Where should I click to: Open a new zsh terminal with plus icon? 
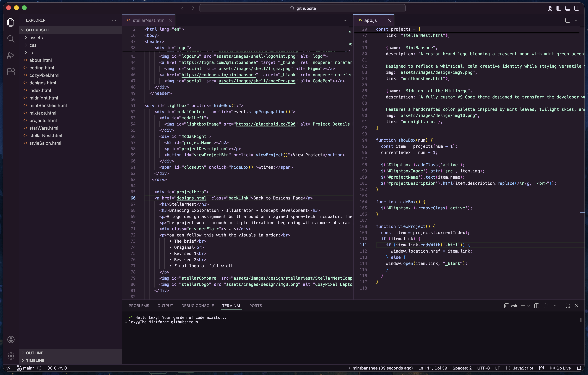(523, 306)
